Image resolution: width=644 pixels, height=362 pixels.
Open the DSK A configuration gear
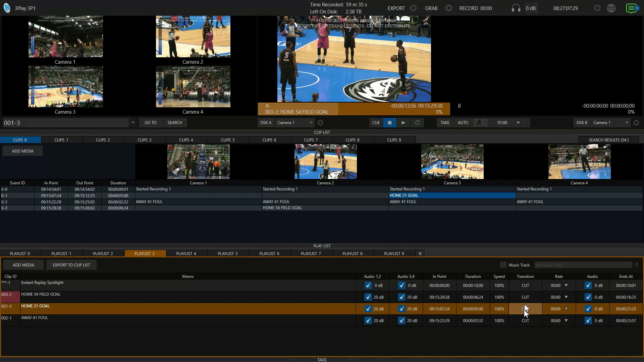320,123
